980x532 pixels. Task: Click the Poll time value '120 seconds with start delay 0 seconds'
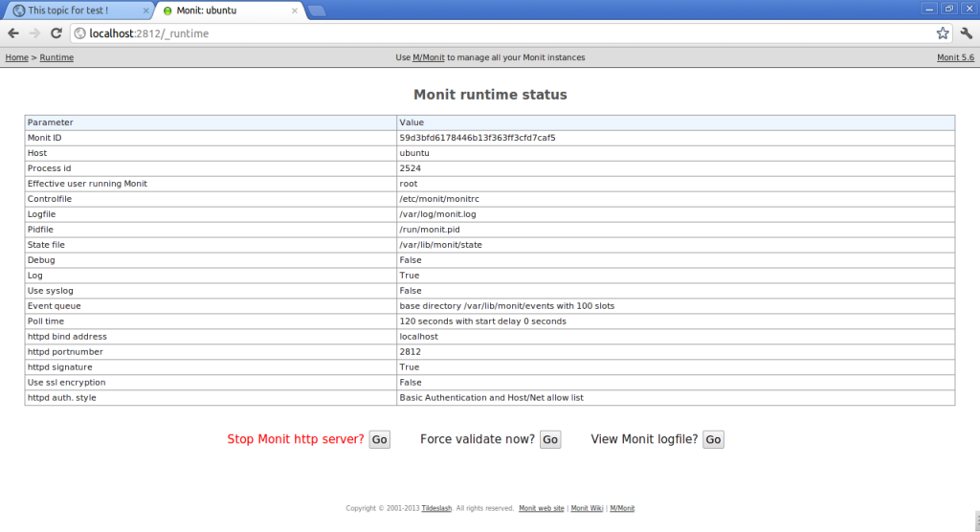click(482, 321)
